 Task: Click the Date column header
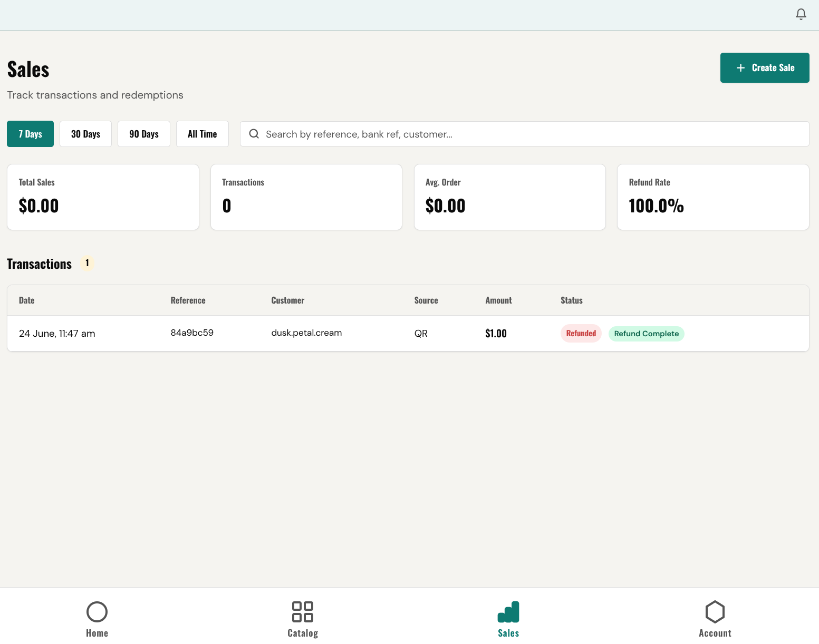27,300
